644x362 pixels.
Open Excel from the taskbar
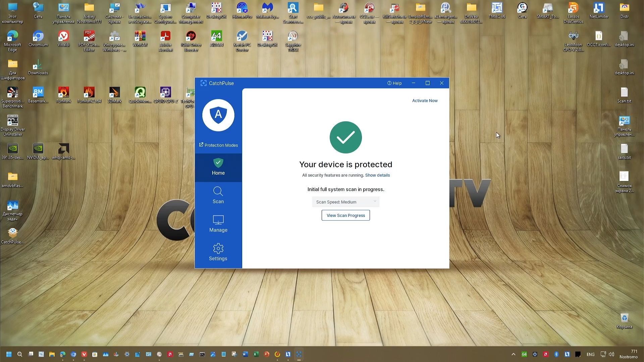tap(256, 354)
